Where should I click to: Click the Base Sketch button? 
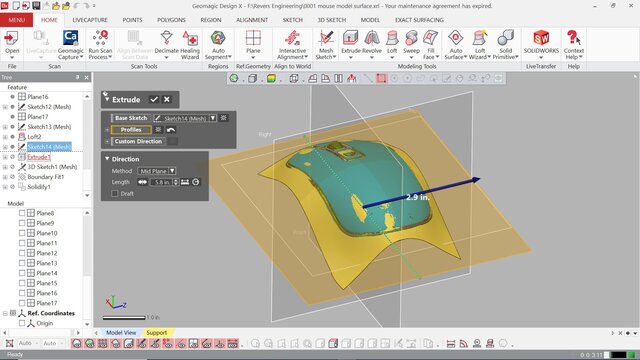click(x=131, y=118)
